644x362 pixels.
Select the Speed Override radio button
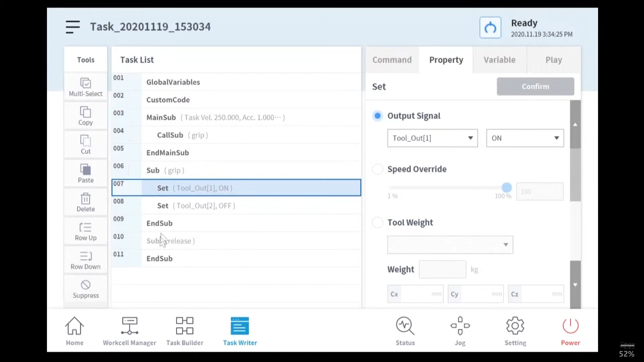click(x=377, y=169)
